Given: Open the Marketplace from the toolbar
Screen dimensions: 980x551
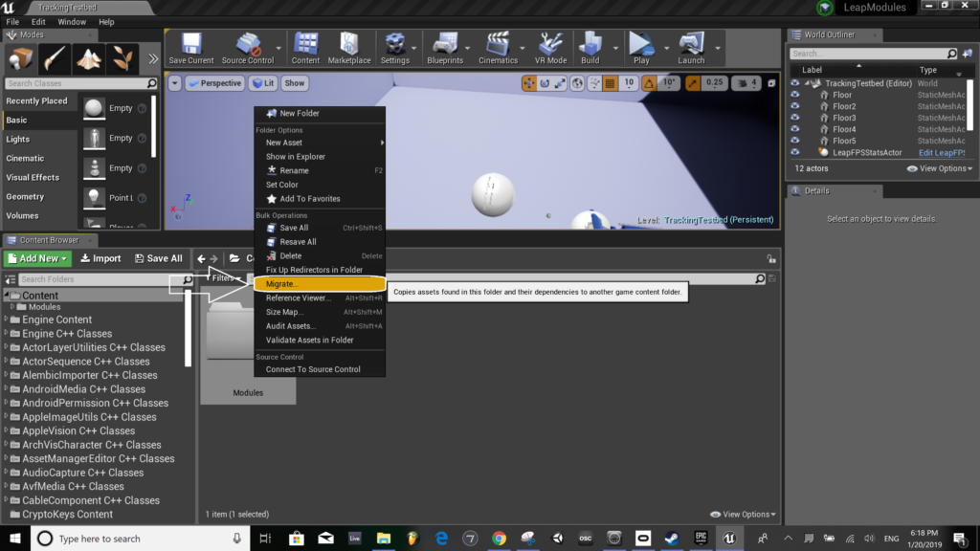Looking at the screenshot, I should [x=349, y=45].
